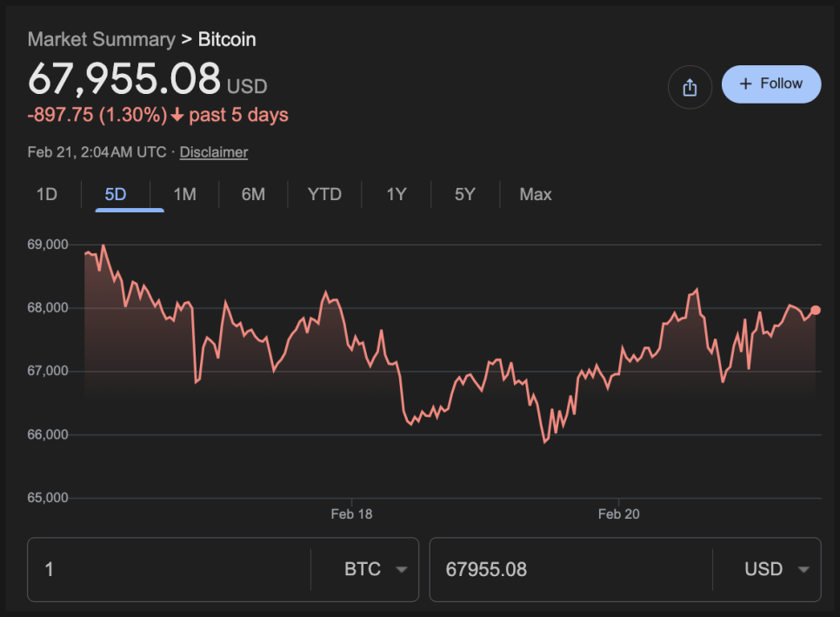
Task: Click the current price endpoint dot
Action: (816, 310)
